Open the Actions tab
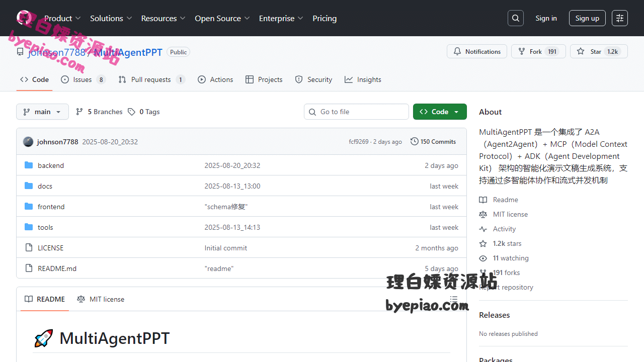The height and width of the screenshot is (362, 644). tap(215, 79)
